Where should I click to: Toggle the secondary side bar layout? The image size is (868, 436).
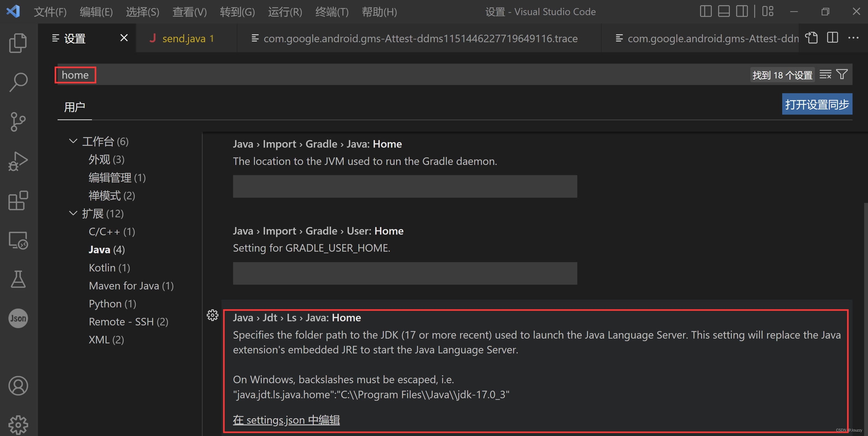coord(742,12)
